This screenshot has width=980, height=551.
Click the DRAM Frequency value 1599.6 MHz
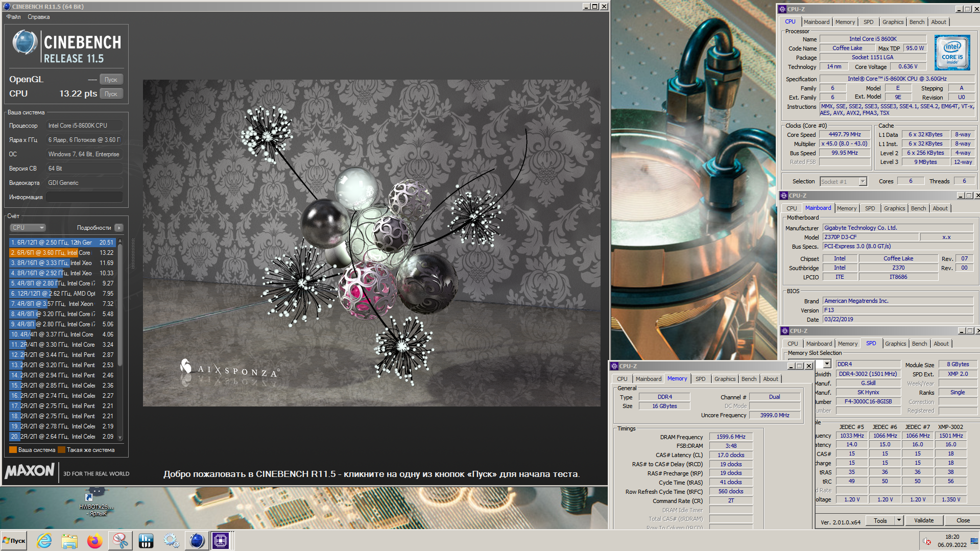731,437
